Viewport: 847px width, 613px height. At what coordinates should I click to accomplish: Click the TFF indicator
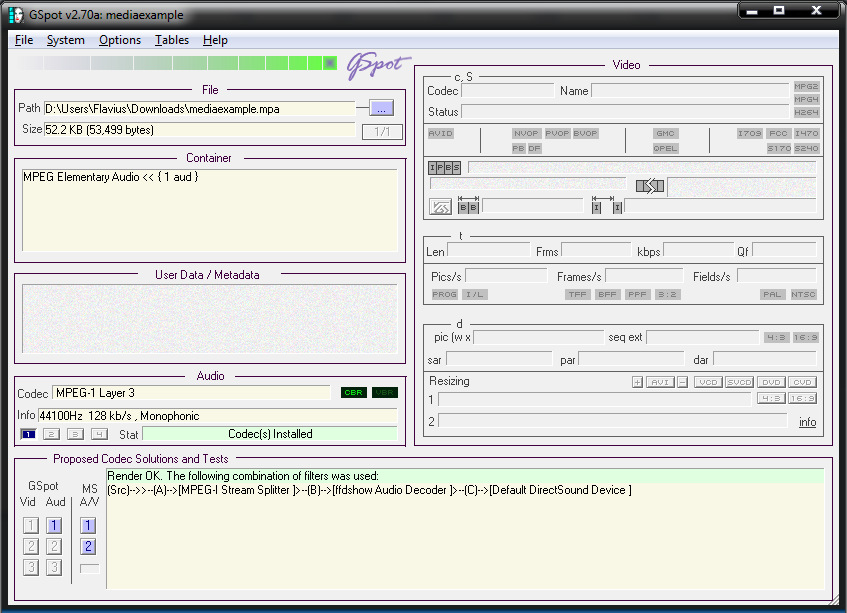click(577, 294)
